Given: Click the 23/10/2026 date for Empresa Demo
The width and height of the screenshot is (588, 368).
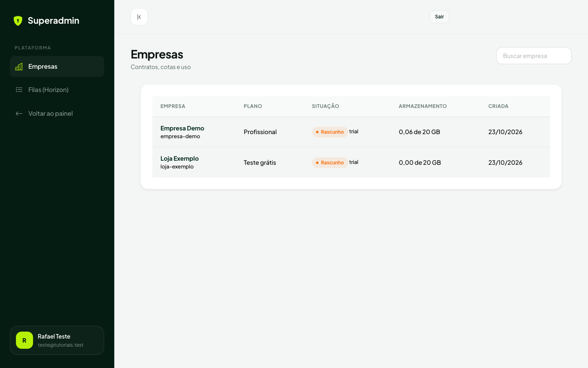Looking at the screenshot, I should pyautogui.click(x=506, y=132).
